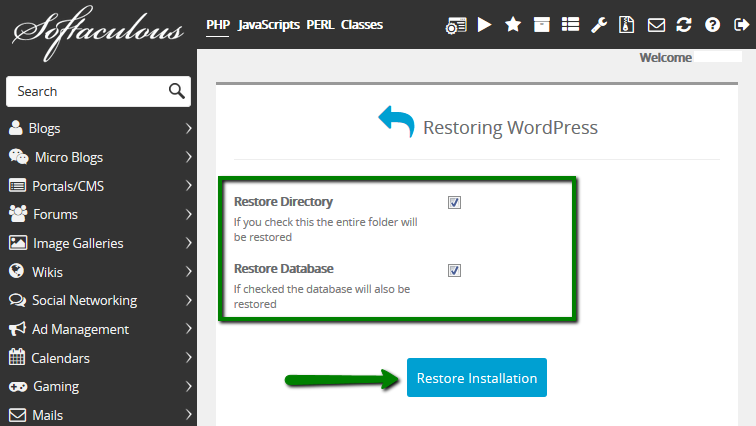This screenshot has width=756, height=426.
Task: Open the cPanel control panel icon in top toolbar
Action: pyautogui.click(x=456, y=25)
